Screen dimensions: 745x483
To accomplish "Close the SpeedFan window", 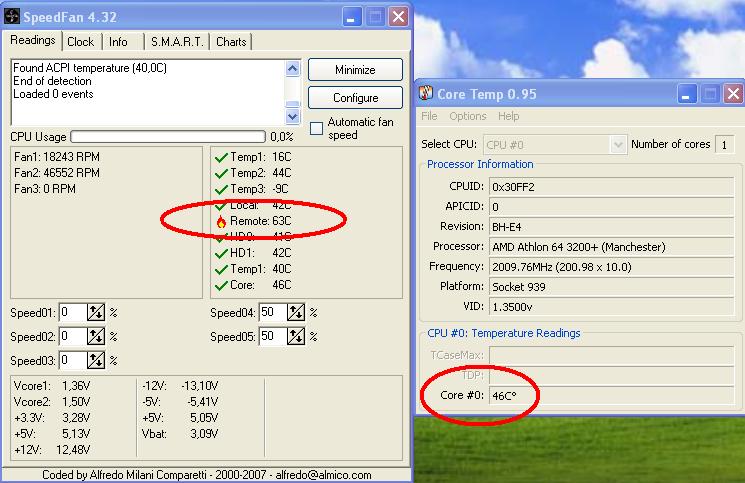I will pos(398,17).
